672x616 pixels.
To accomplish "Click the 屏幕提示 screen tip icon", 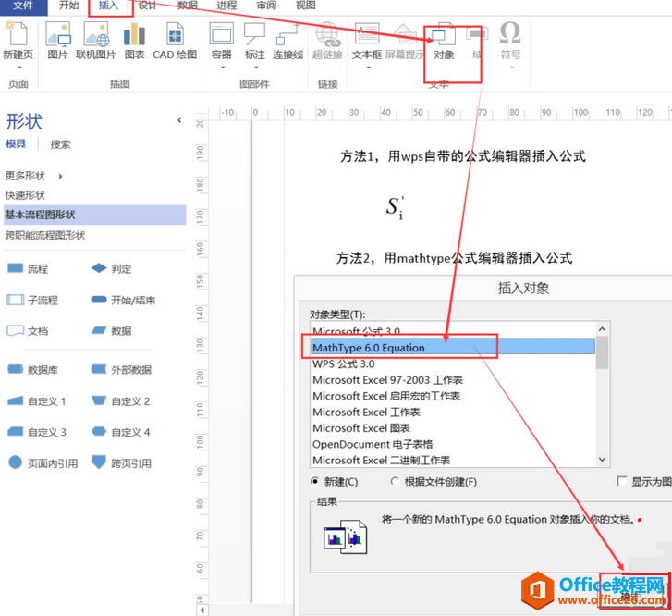I will click(x=405, y=34).
